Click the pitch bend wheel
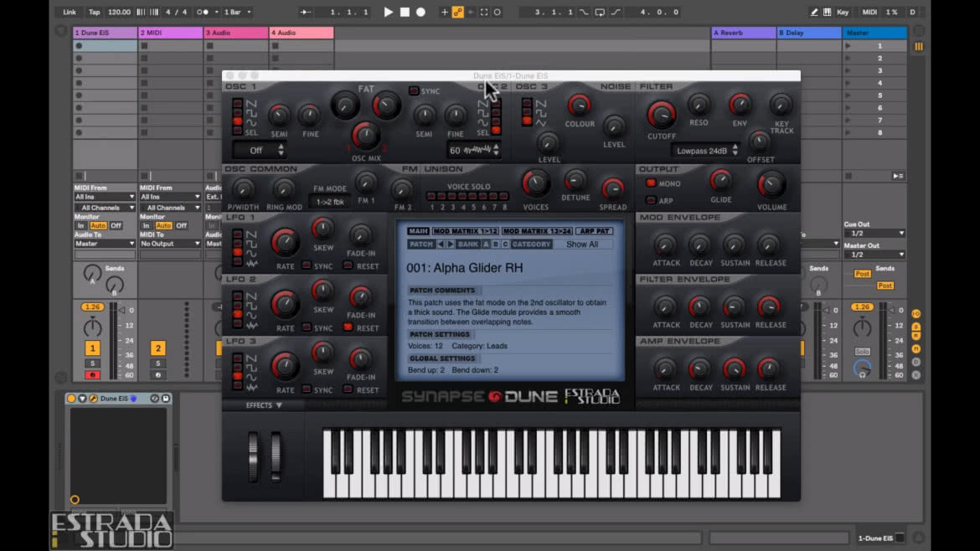This screenshot has height=551, width=980. coord(253,456)
